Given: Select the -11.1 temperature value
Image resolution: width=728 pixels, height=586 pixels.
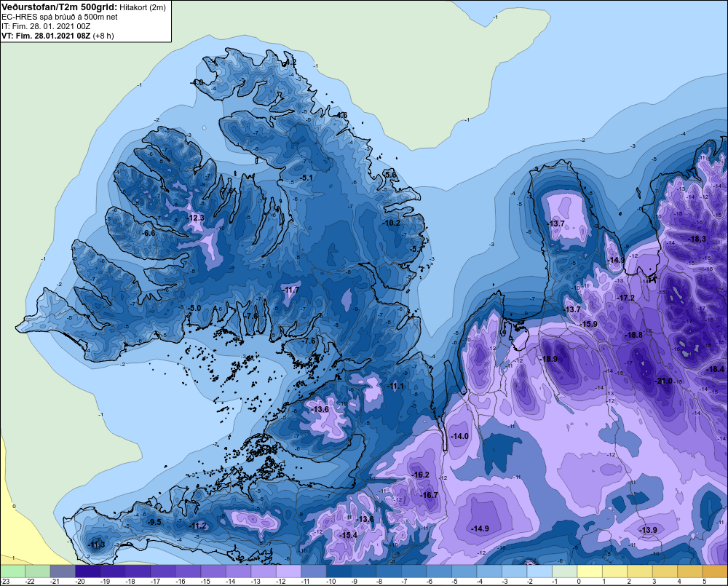Looking at the screenshot, I should 396,387.
